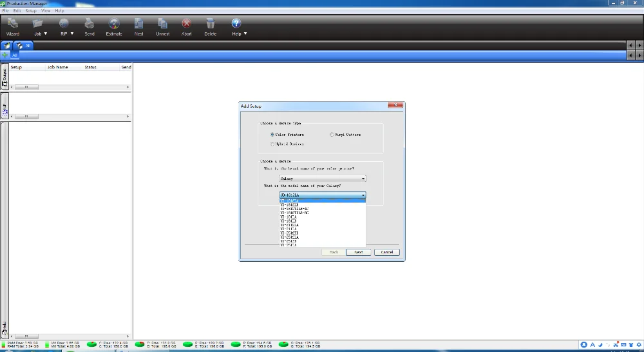Open the Job toolbar button
Viewport: 644px width, 352px height.
pyautogui.click(x=37, y=27)
